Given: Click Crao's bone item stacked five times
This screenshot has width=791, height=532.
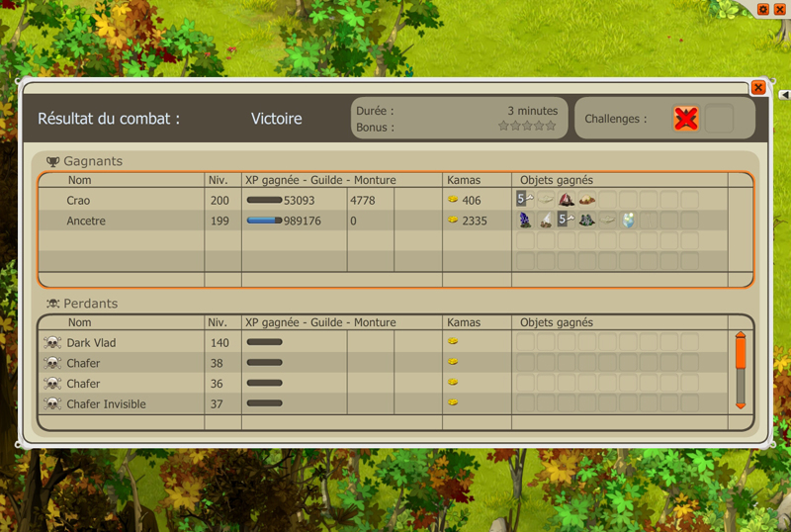Looking at the screenshot, I should point(525,200).
